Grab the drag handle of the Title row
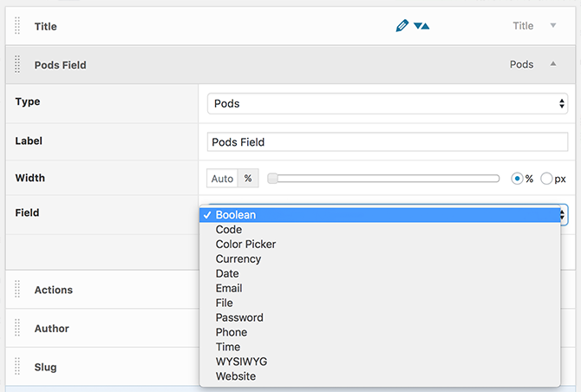581x392 pixels. click(18, 26)
